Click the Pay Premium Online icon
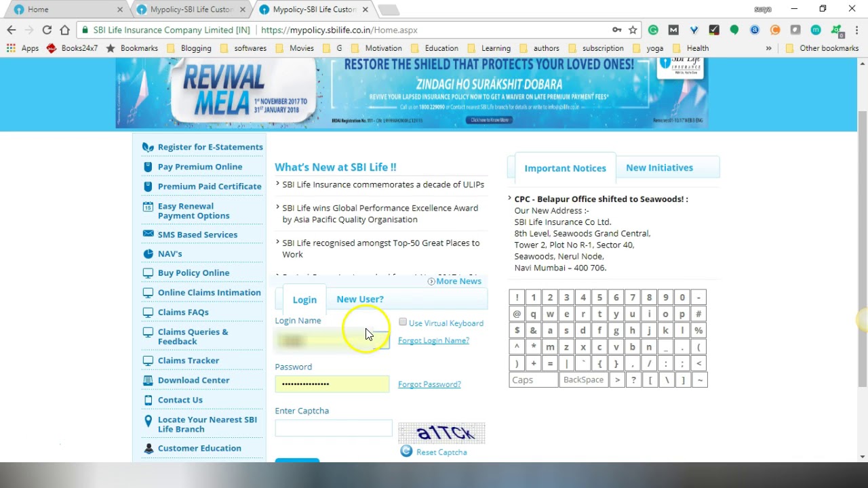The width and height of the screenshot is (868, 488). pos(148,167)
